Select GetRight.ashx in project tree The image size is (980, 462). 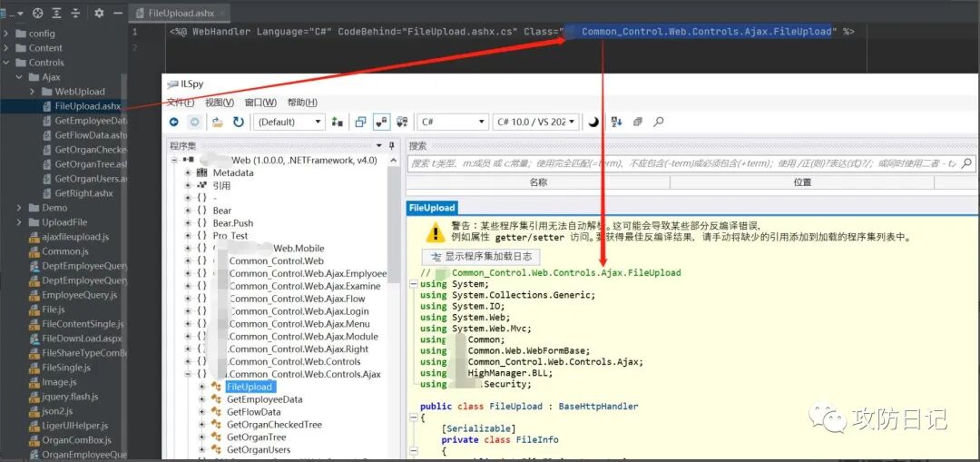(83, 193)
